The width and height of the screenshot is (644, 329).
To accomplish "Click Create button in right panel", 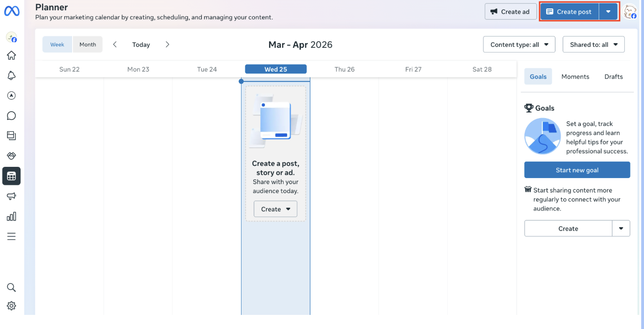I will tap(568, 229).
